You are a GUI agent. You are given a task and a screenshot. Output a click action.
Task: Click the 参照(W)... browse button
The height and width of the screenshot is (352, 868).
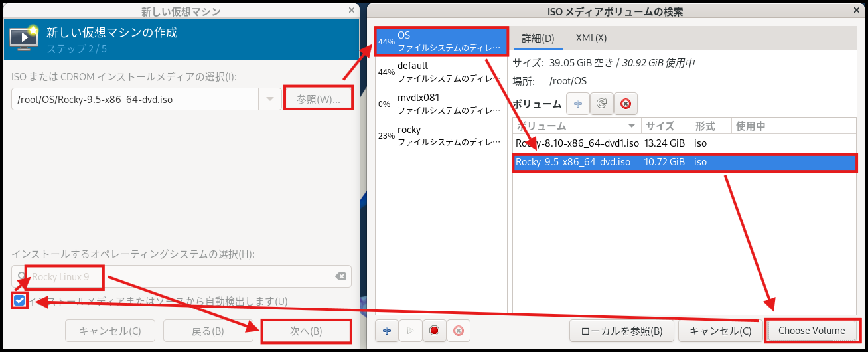(x=319, y=99)
